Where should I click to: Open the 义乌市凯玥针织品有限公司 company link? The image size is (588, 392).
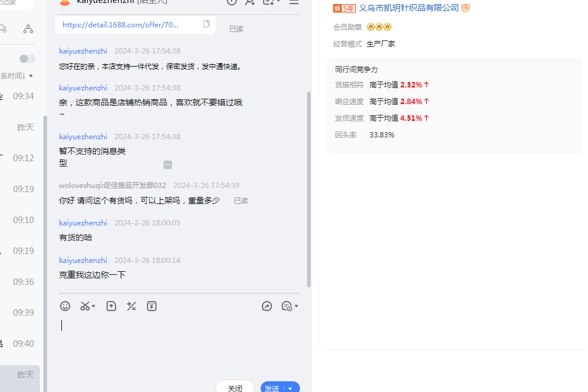coord(409,8)
